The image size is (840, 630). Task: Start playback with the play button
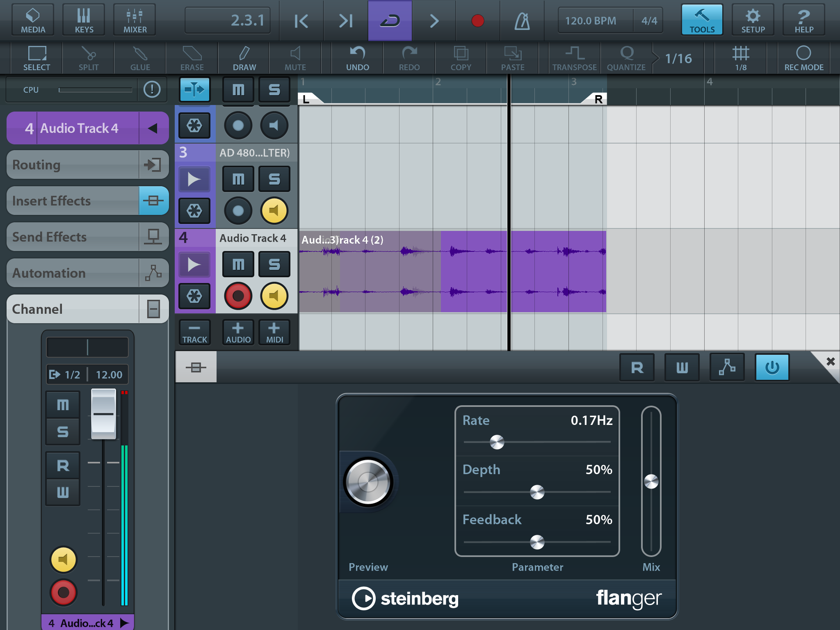pos(434,21)
